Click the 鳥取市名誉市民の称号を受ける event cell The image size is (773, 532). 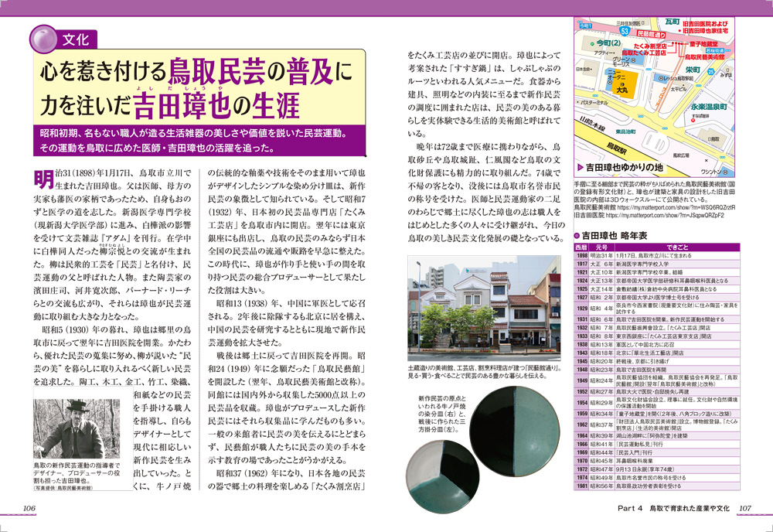tap(677, 477)
